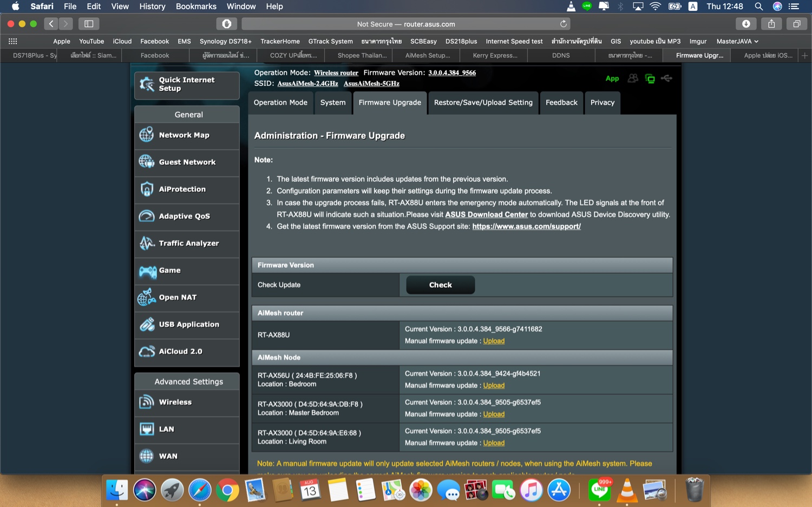812x507 pixels.
Task: Click the Safari privacy shield icon
Action: (227, 24)
